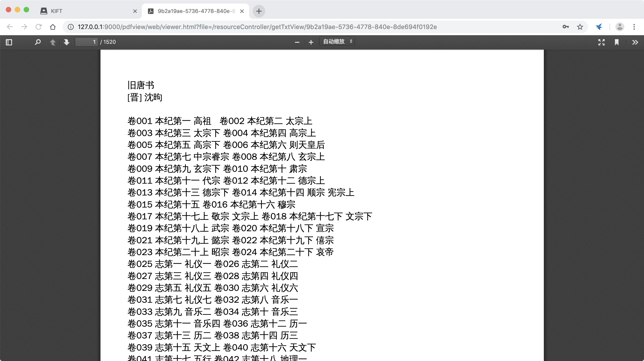Click the author line [晋] 沈昫
The width and height of the screenshot is (644, 361).
[145, 97]
